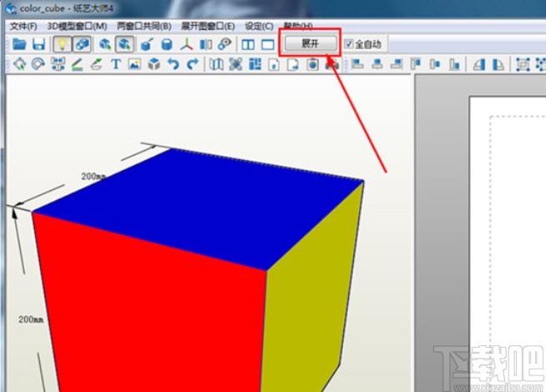Select the highlighted second cube-with-arrow tool

tap(124, 44)
